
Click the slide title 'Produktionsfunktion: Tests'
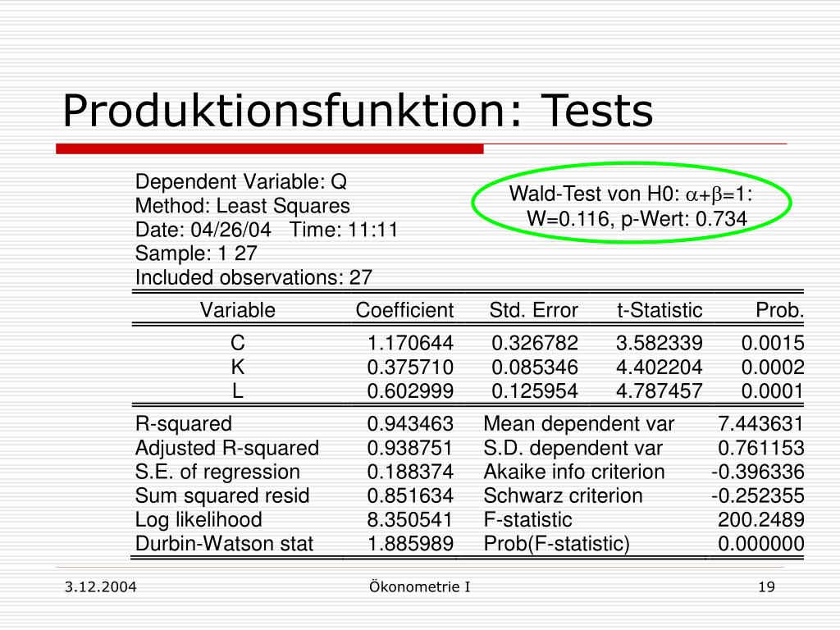click(358, 111)
